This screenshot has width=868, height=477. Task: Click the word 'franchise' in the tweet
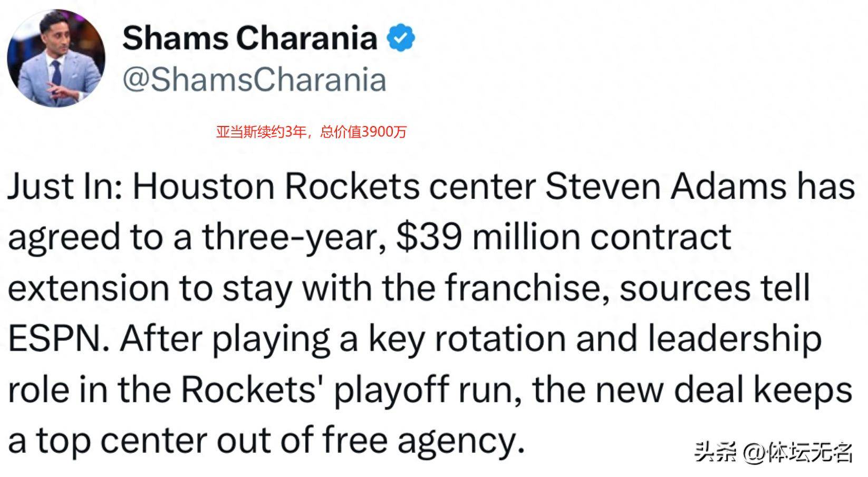(523, 289)
